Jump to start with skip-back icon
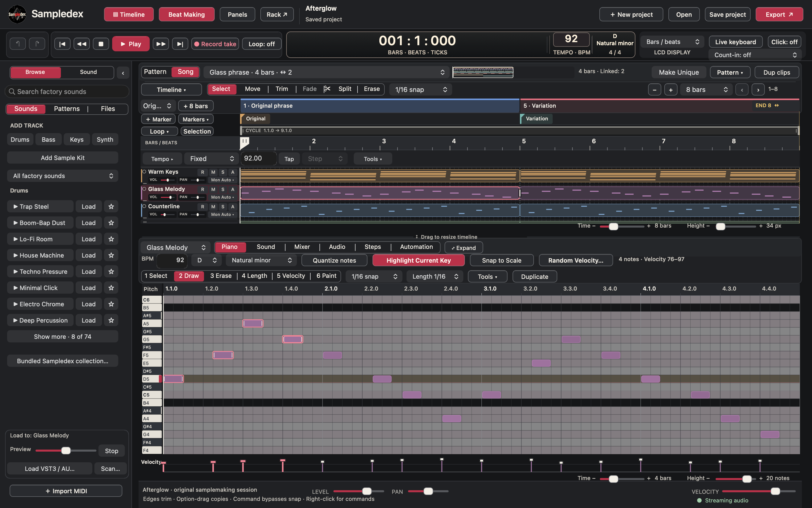 coord(62,44)
